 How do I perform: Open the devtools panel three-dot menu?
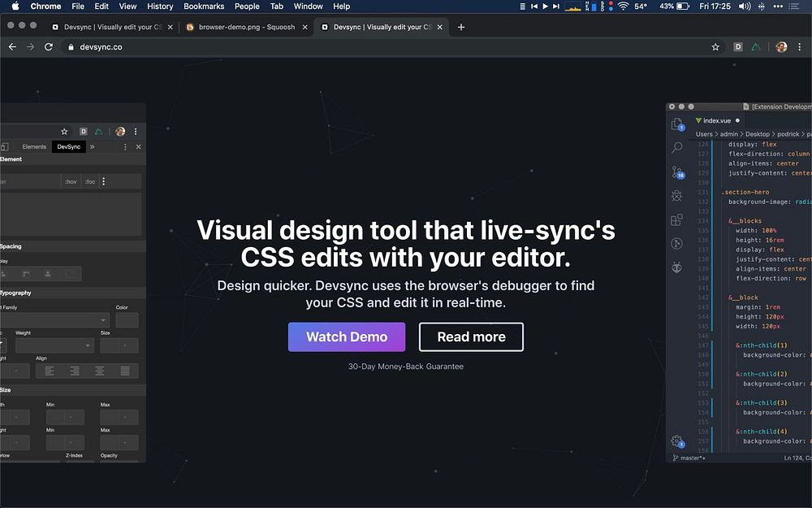pos(125,147)
